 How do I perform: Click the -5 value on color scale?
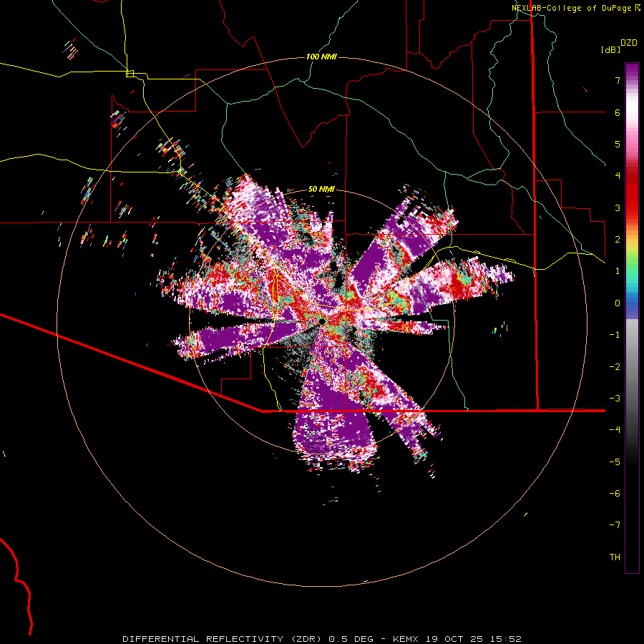pos(615,462)
